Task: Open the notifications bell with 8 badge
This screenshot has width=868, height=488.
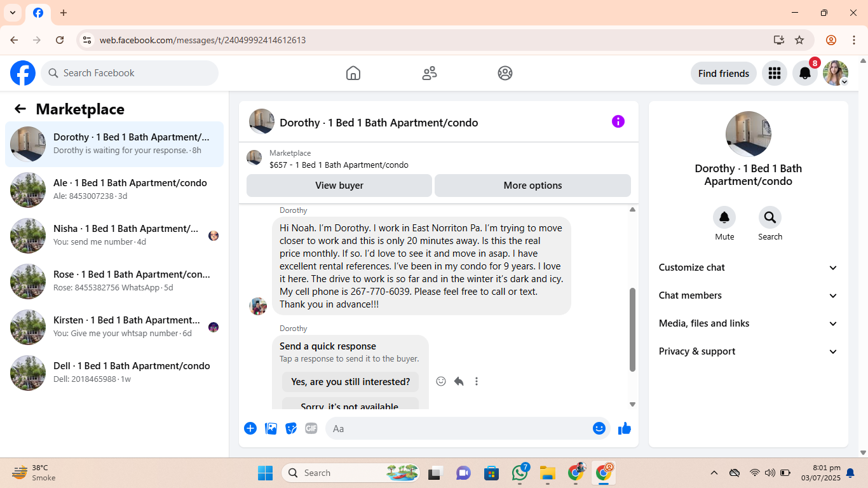Action: (x=805, y=73)
